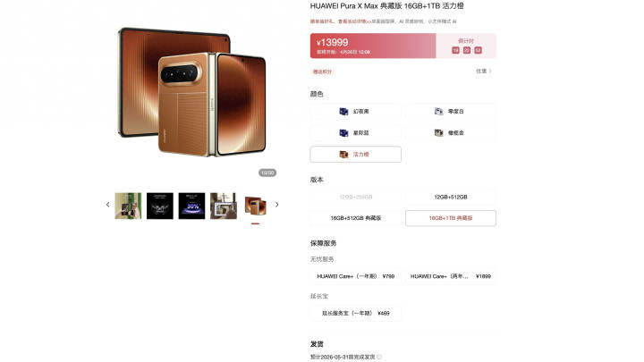644x362 pixels.
Task: Select the 活力橙 orange color option
Action: [355, 155]
